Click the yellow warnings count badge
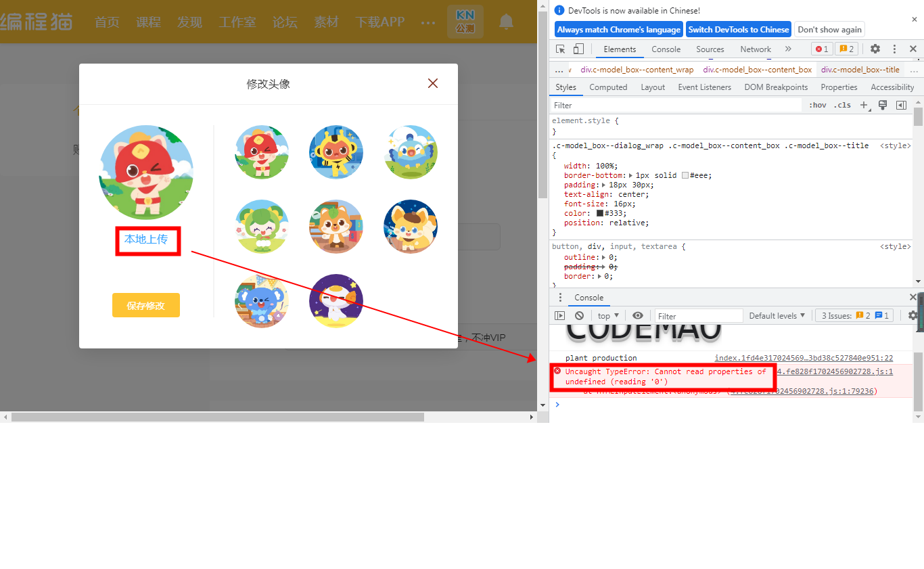Viewport: 924px width, 569px height. click(846, 49)
